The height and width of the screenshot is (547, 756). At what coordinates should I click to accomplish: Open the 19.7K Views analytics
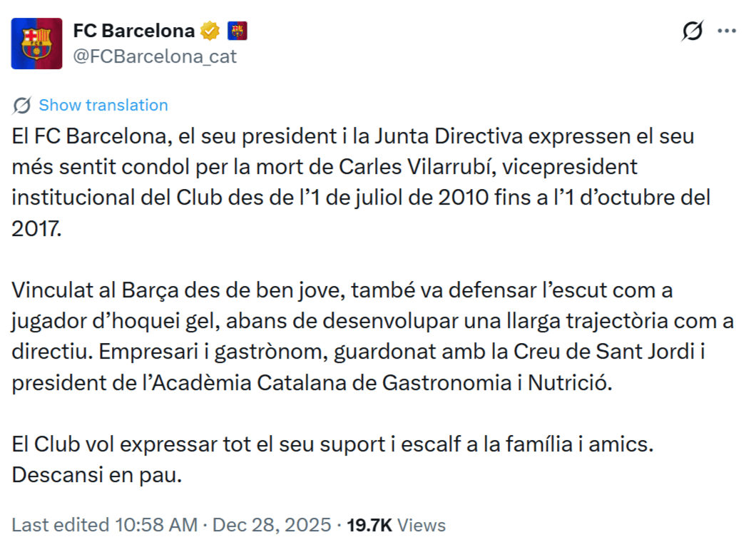pos(396,526)
